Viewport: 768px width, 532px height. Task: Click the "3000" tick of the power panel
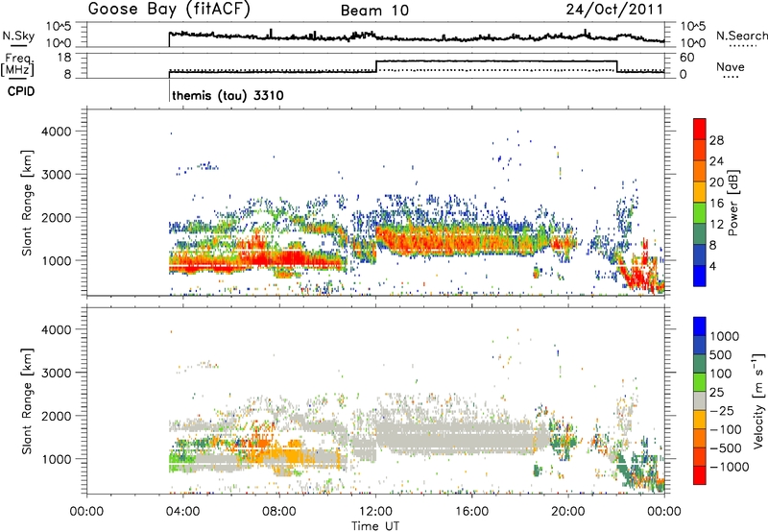pyautogui.click(x=56, y=175)
